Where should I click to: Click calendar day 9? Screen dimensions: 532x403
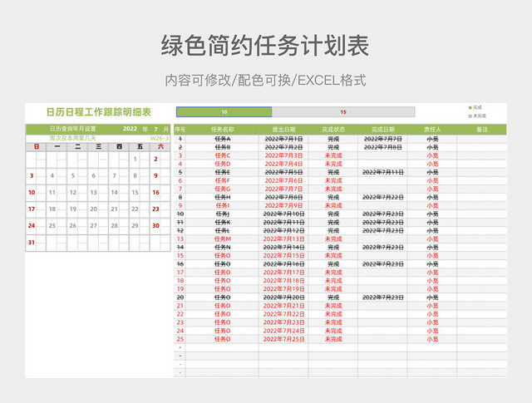coord(155,175)
